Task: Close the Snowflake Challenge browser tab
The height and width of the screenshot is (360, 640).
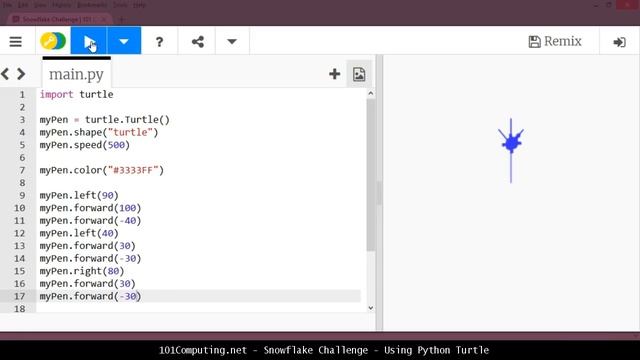Action: tap(104, 19)
